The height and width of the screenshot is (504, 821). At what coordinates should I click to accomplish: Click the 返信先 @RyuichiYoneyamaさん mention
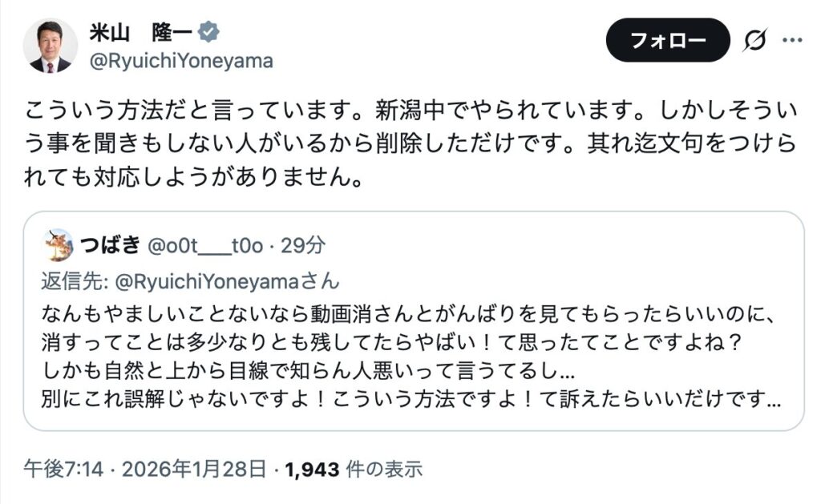[x=189, y=281]
